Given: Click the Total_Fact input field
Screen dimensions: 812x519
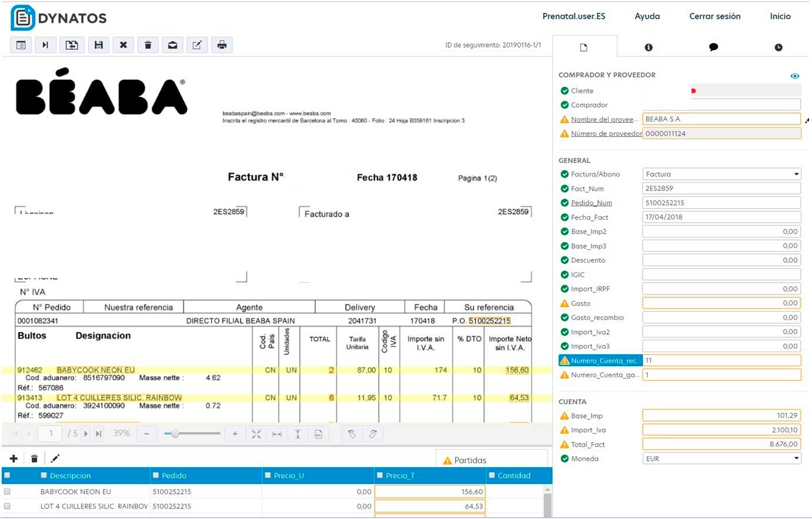Looking at the screenshot, I should click(x=721, y=444).
